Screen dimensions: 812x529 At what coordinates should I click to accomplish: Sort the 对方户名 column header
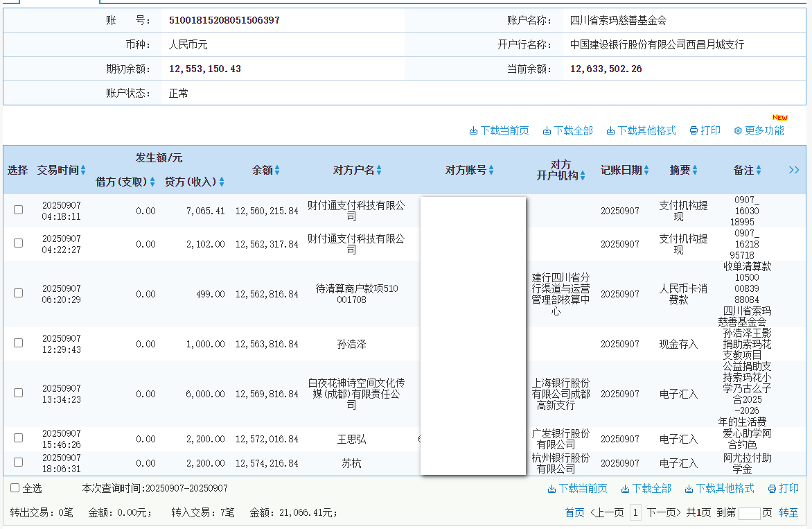379,170
